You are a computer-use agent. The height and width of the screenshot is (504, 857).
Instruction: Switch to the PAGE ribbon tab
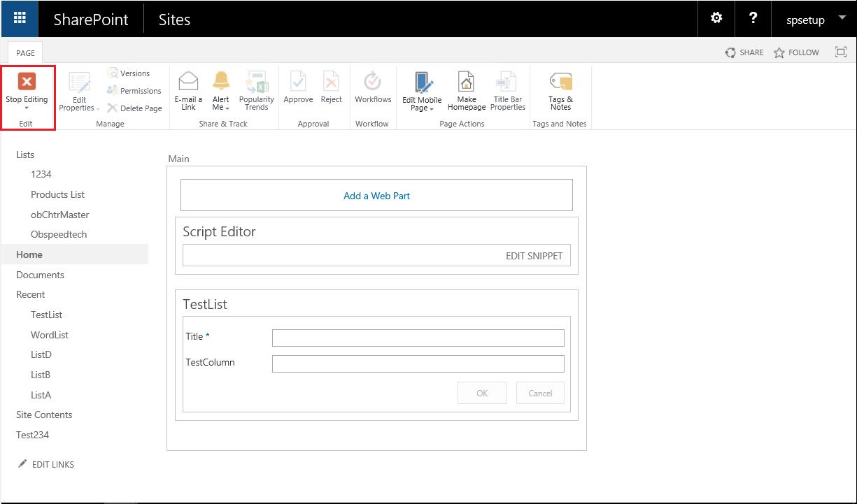pyautogui.click(x=26, y=52)
